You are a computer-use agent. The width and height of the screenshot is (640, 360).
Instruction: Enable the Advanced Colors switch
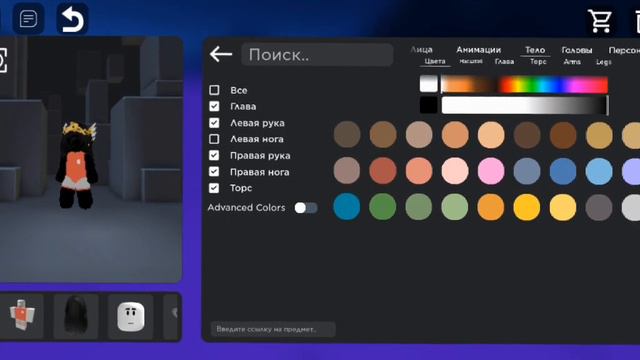tap(306, 208)
